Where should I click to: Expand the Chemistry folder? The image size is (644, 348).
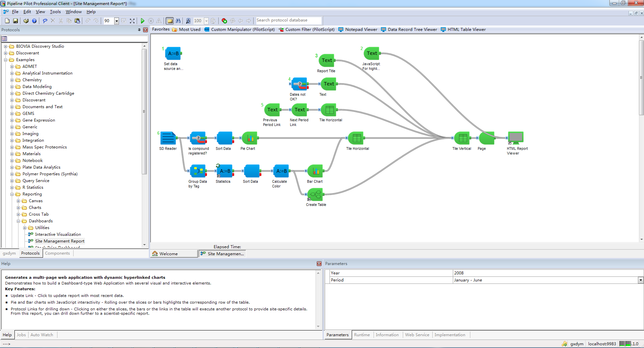coord(12,80)
